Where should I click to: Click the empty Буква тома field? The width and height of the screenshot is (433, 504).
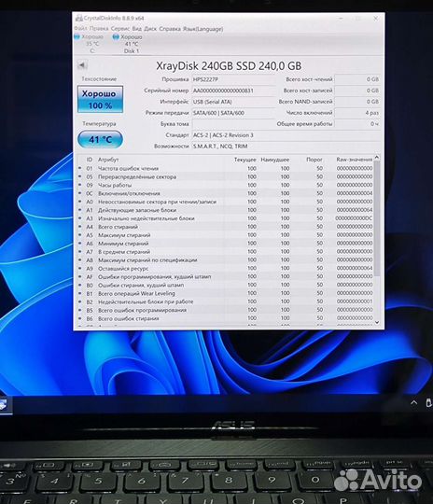(233, 124)
